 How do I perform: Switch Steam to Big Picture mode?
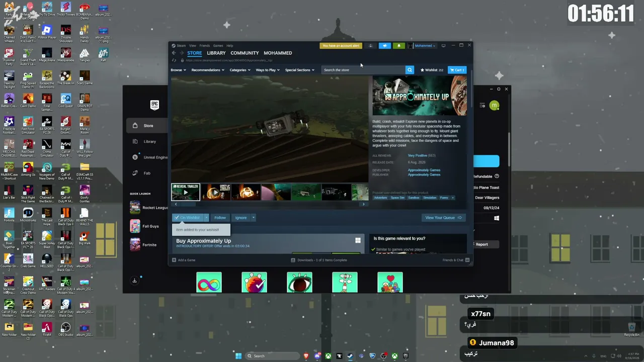[x=443, y=46]
